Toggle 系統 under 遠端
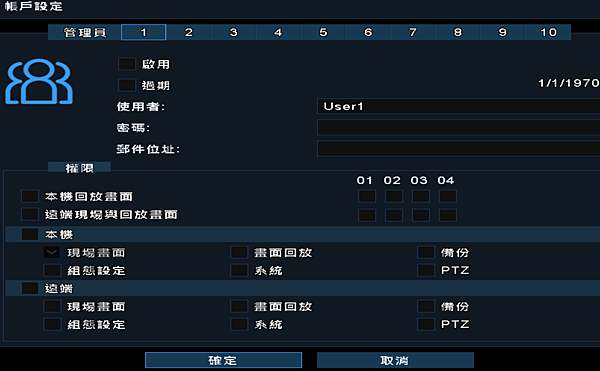Image resolution: width=600 pixels, height=371 pixels. coord(239,324)
